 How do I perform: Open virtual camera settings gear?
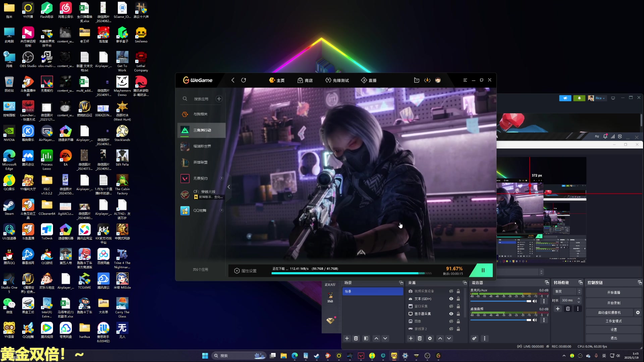click(x=638, y=313)
